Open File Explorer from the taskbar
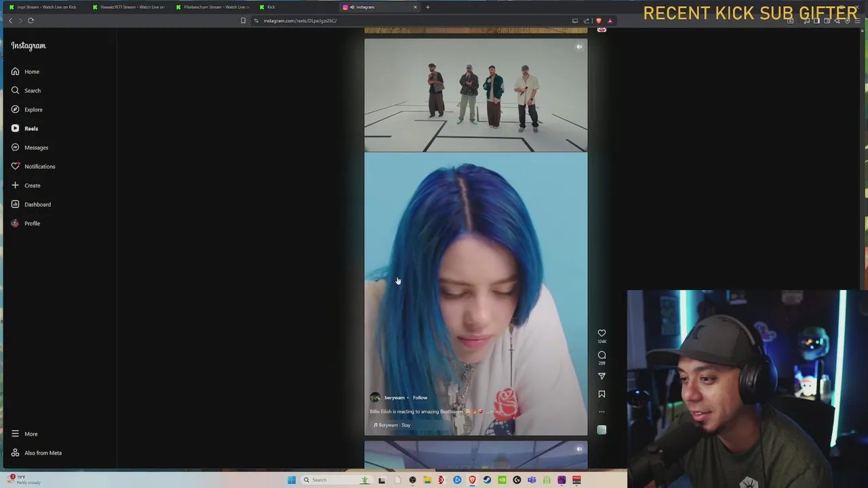868x488 pixels. pos(427,480)
